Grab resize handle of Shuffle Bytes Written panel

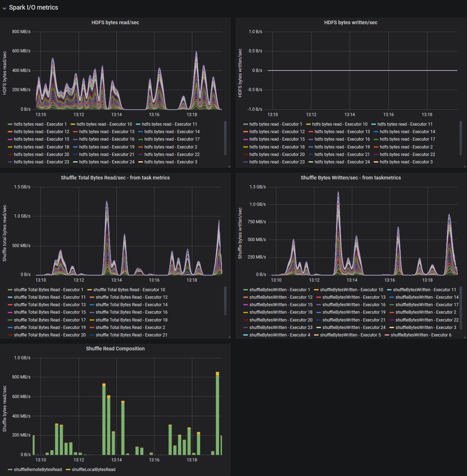[x=465, y=337]
